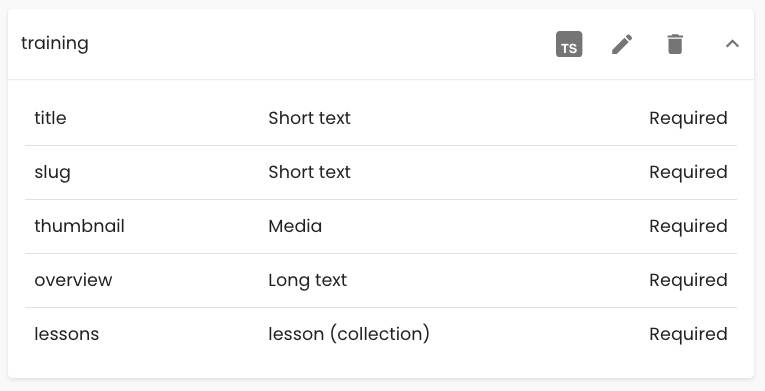Click the Long text type label
765x391 pixels.
[308, 281]
